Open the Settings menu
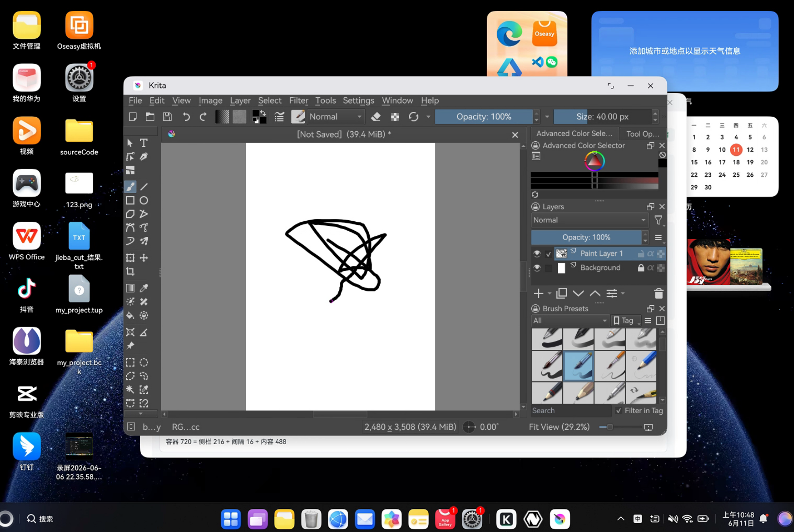 pyautogui.click(x=358, y=100)
